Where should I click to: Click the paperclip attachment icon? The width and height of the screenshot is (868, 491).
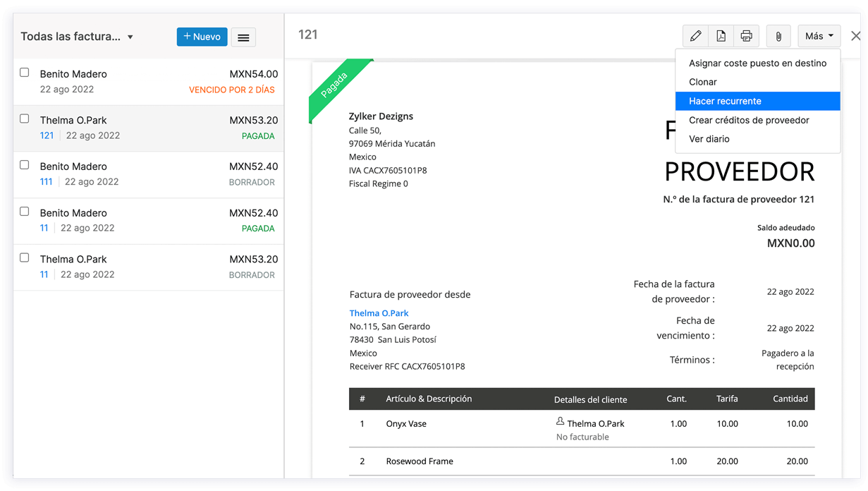778,36
